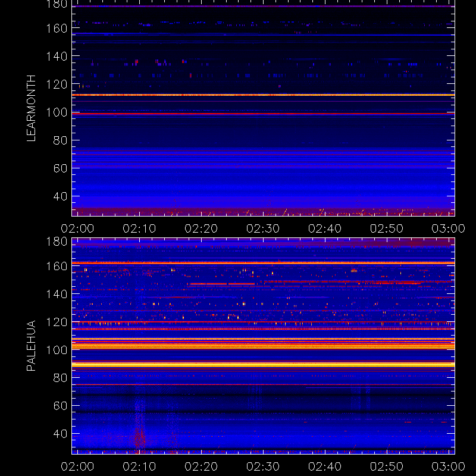Click the 120 tick label on the Palehua plot
This screenshot has height=476, width=476.
(57, 322)
